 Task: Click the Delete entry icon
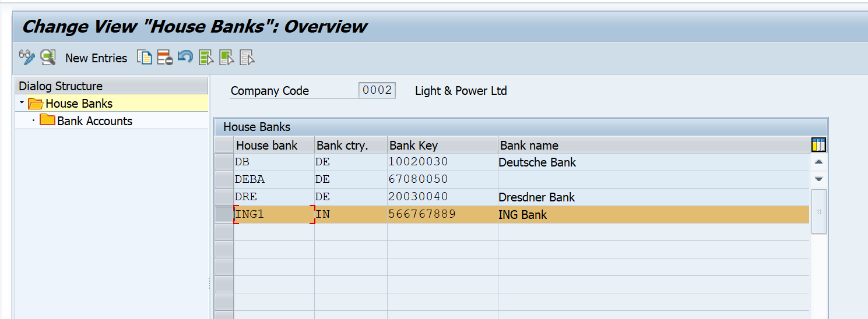[165, 57]
